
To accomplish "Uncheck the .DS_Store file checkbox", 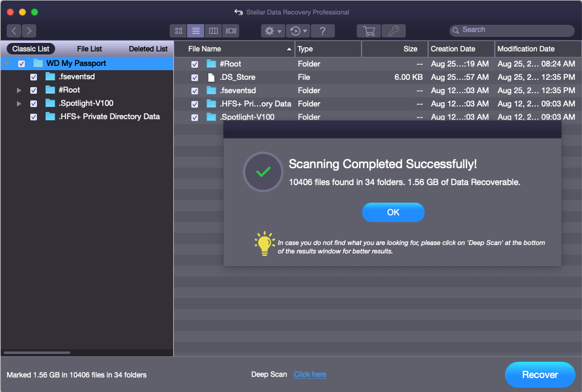I will [194, 77].
